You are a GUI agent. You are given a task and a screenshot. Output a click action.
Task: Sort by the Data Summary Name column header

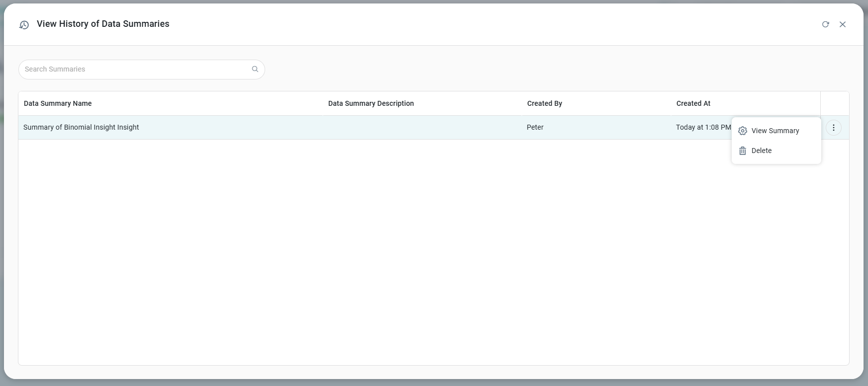click(x=58, y=103)
